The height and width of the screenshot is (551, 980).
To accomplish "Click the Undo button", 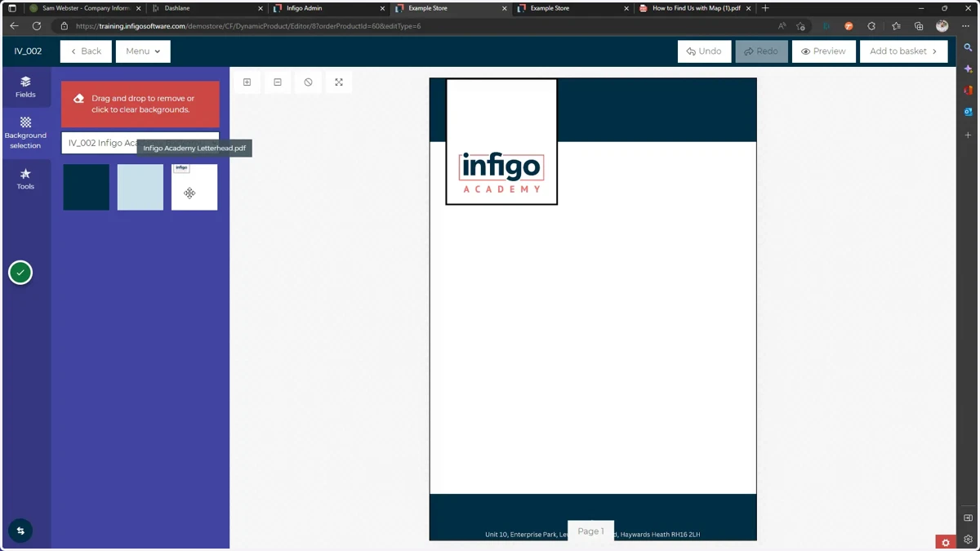I will click(704, 51).
